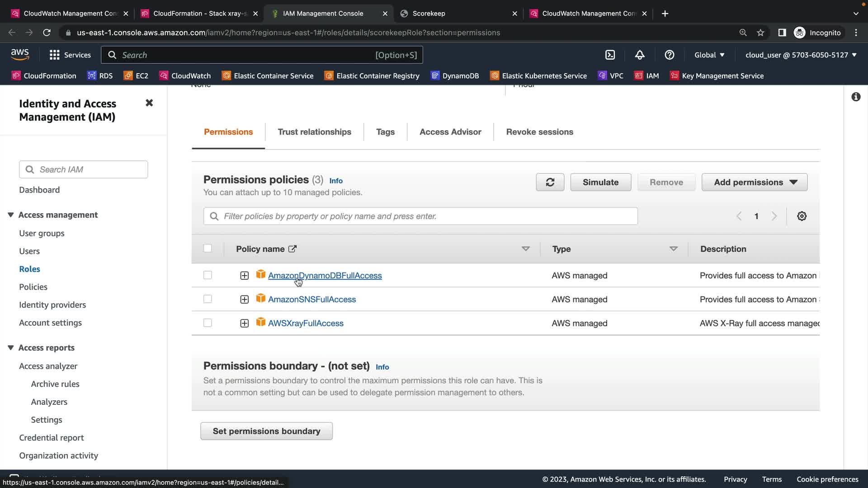Image resolution: width=868 pixels, height=488 pixels.
Task: Tick the AWSXrayFullAccess policy checkbox
Action: [208, 323]
